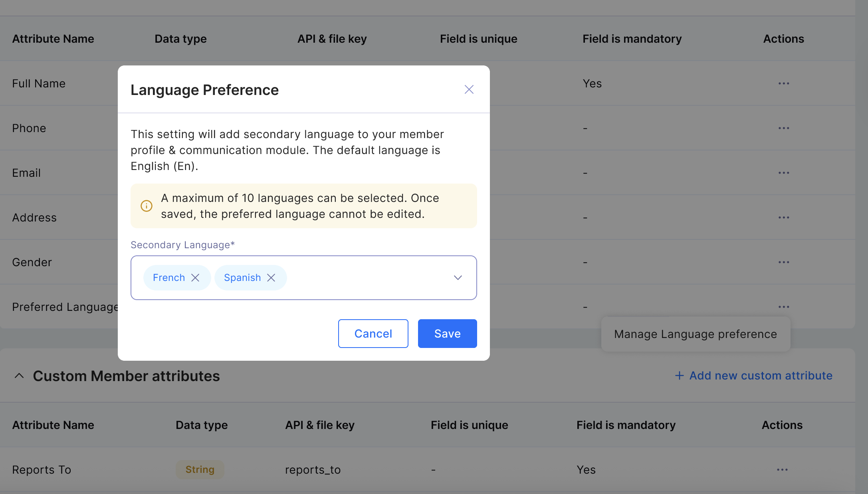Remove the Spanish language chip
The width and height of the screenshot is (868, 494).
pyautogui.click(x=271, y=278)
